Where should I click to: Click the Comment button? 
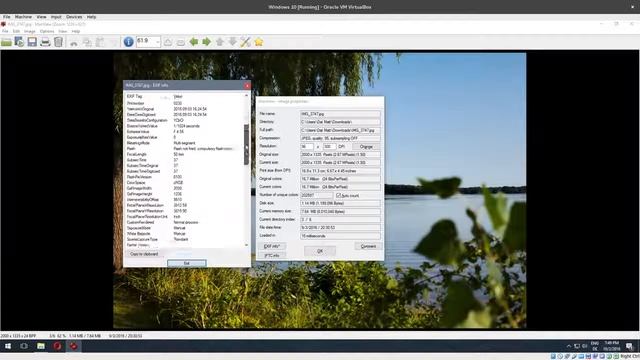[368, 246]
